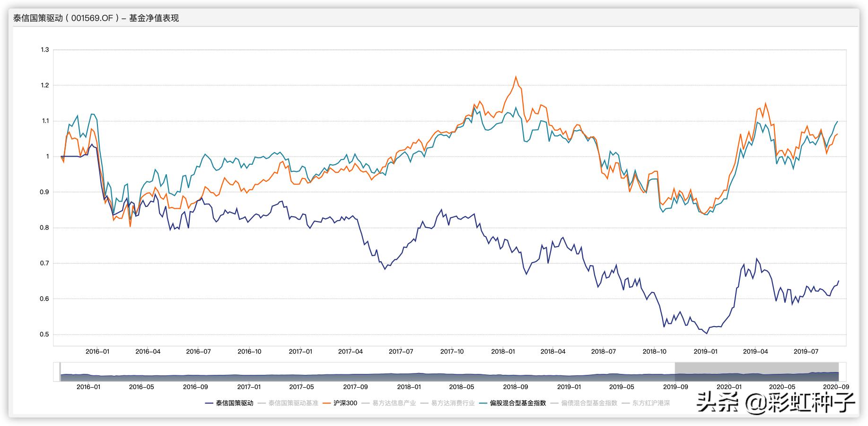Click the 1.3 y-axis label
This screenshot has height=426, width=868.
(45, 50)
